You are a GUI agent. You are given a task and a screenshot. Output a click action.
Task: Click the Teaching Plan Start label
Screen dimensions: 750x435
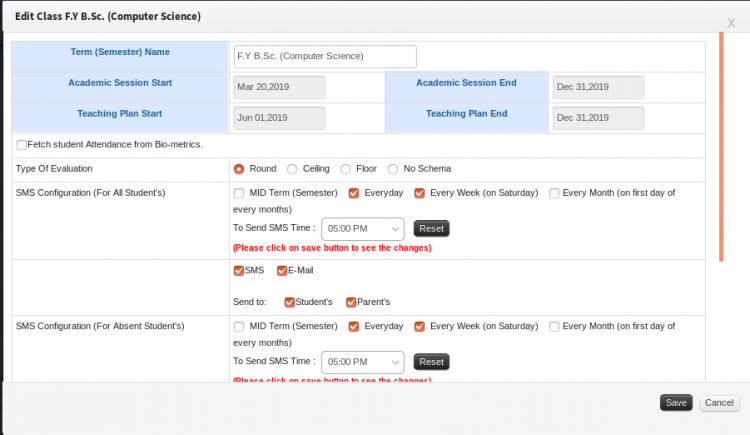120,114
